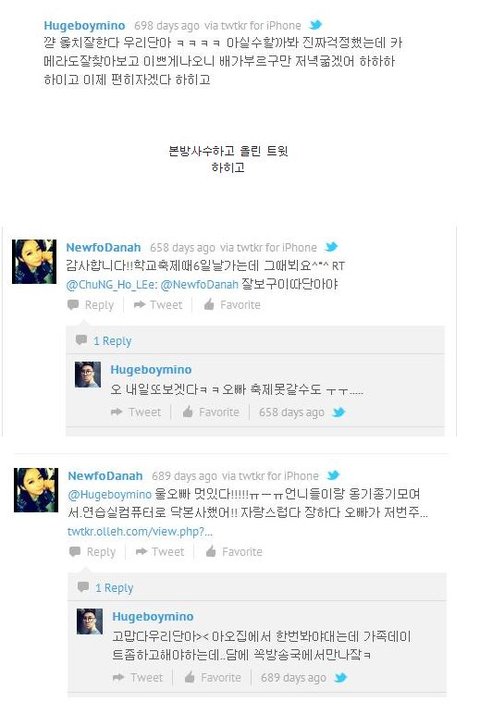Click NewfoDanah avatar on 689 days ago tweet

click(36, 490)
